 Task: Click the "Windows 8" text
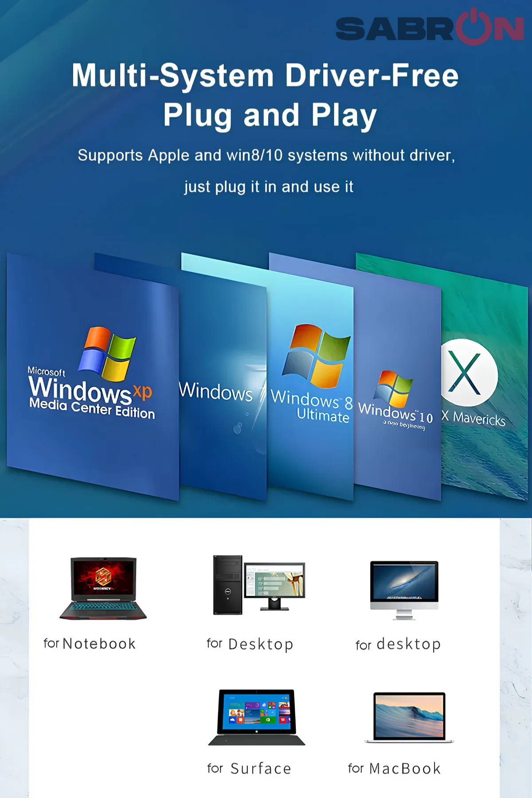(x=312, y=399)
